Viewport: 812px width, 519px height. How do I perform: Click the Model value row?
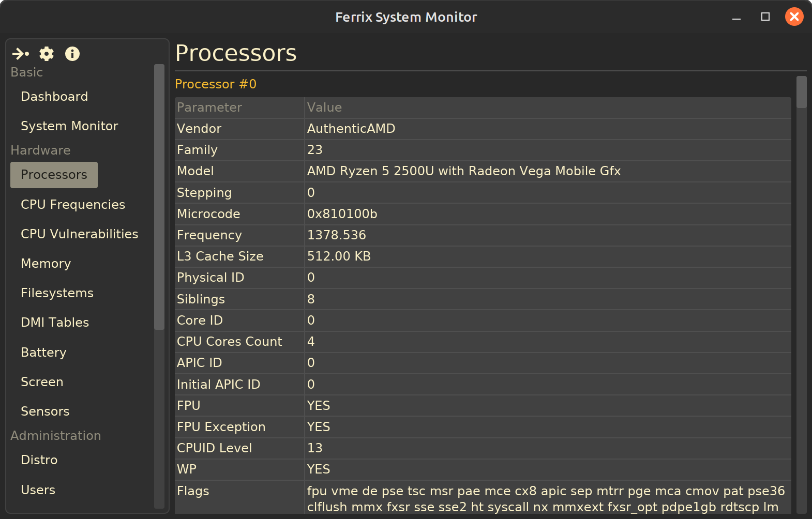[463, 171]
